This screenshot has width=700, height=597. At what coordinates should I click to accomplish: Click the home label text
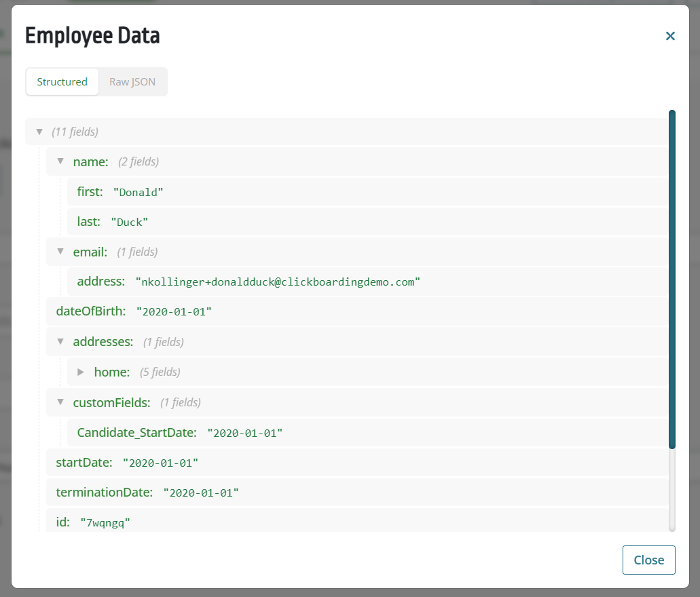click(x=112, y=372)
